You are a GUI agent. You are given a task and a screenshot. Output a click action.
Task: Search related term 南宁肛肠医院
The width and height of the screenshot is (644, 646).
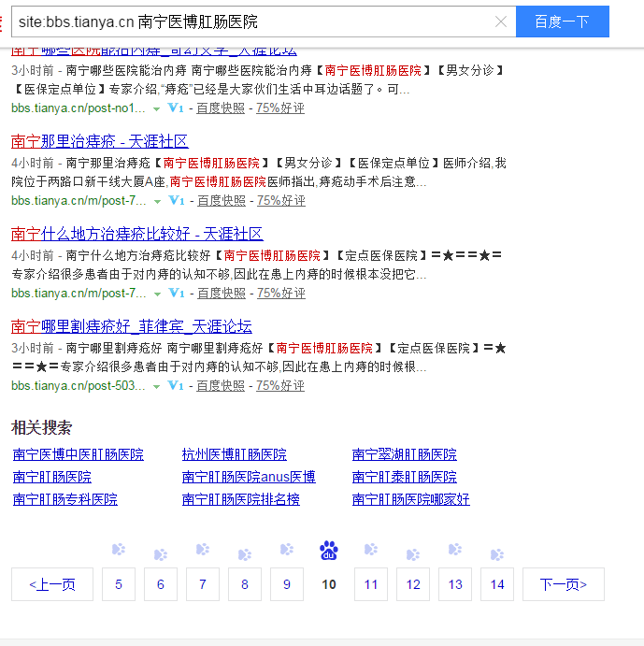click(x=52, y=477)
